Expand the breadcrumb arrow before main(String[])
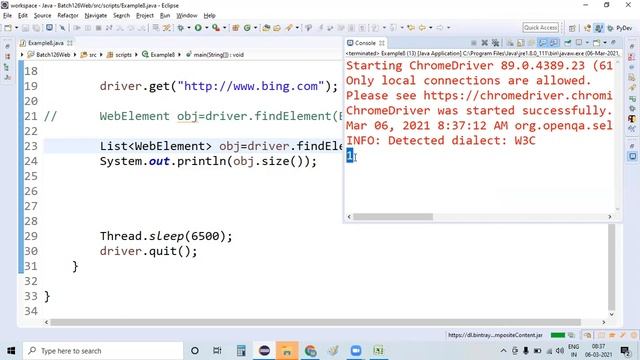 pyautogui.click(x=180, y=55)
